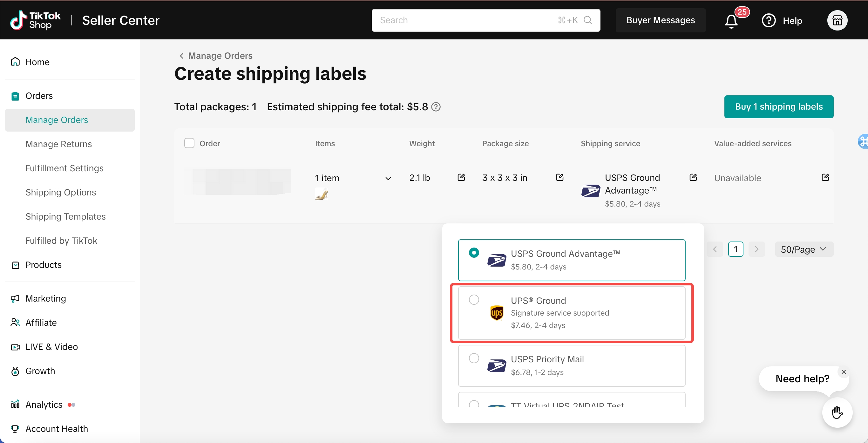
Task: Tick the Order select-all checkbox
Action: tap(189, 143)
